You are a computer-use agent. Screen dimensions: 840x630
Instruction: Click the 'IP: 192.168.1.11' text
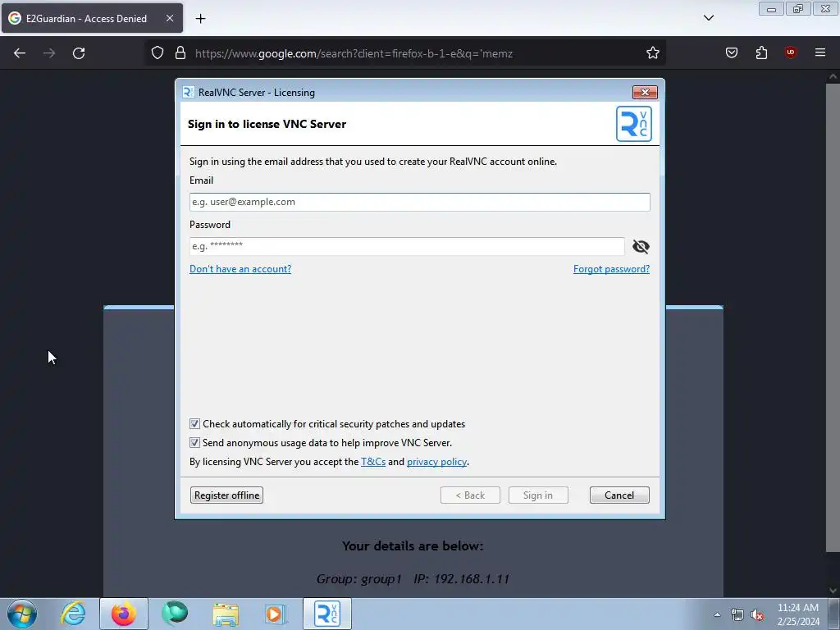pos(461,579)
